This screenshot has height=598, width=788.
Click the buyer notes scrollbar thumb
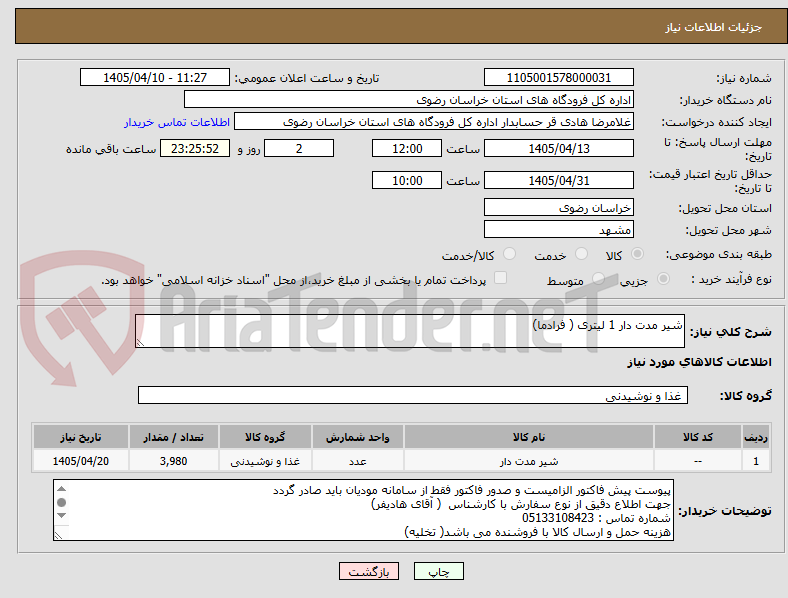point(61,502)
